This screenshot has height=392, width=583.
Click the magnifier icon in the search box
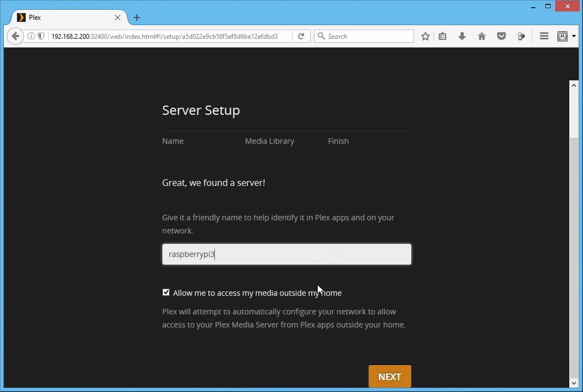(321, 36)
